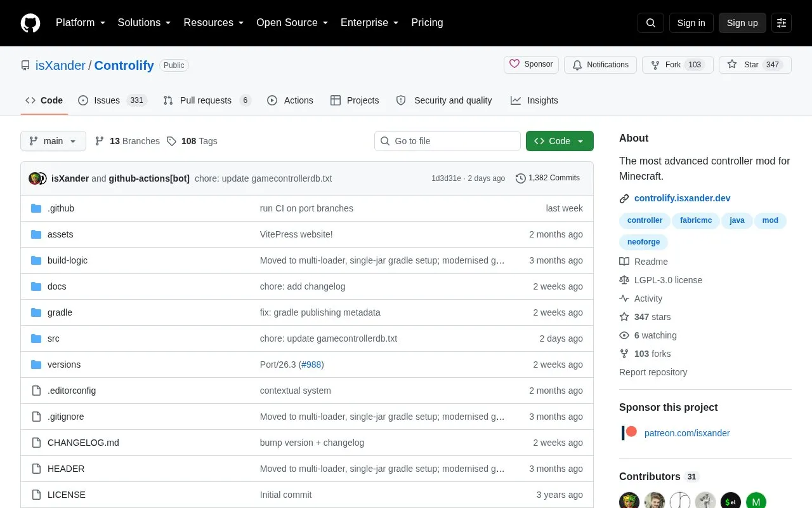Click the 108 Tags link

192,141
